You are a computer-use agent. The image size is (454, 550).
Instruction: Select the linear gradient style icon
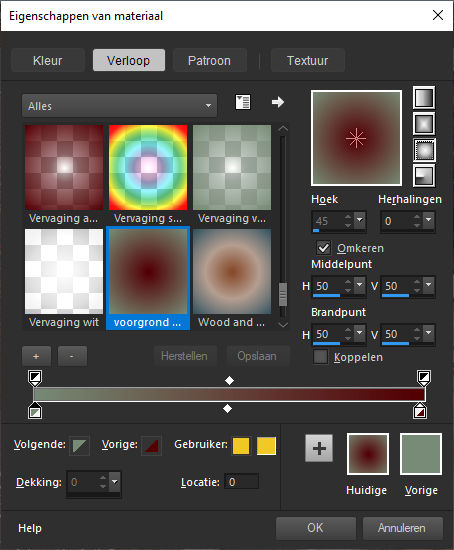[x=424, y=98]
